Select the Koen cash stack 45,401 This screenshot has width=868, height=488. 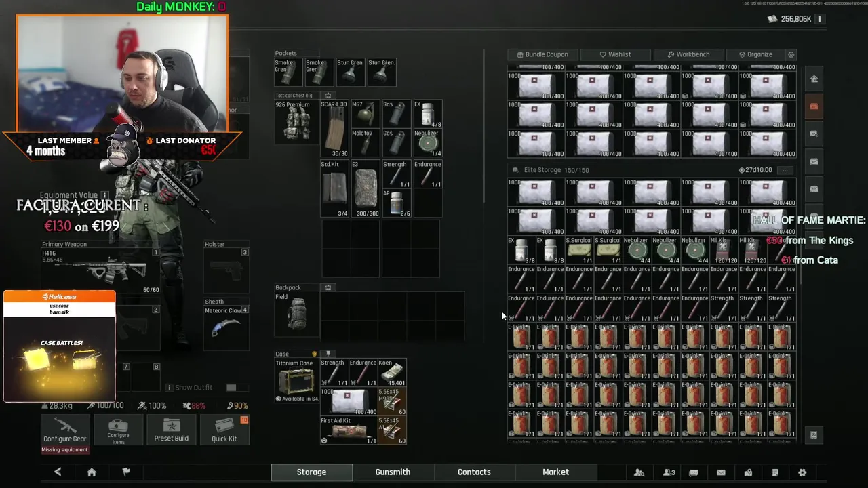point(392,373)
